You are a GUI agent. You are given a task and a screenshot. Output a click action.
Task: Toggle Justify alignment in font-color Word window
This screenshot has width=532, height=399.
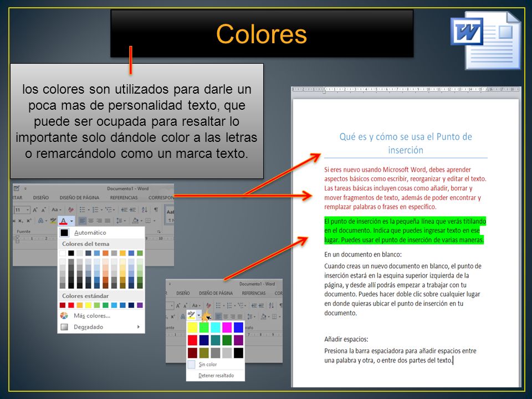108,221
